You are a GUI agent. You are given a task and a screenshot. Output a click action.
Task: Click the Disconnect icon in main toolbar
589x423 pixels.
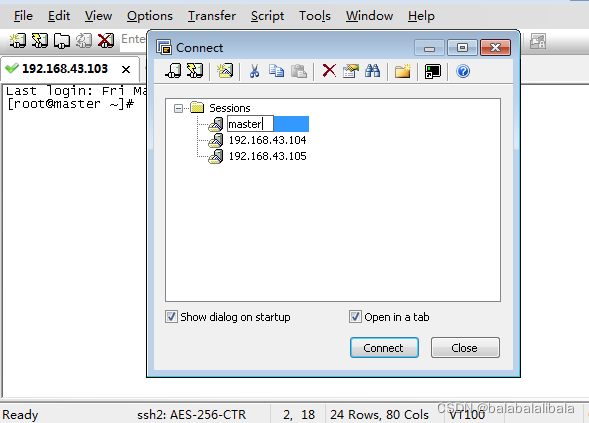[106, 41]
